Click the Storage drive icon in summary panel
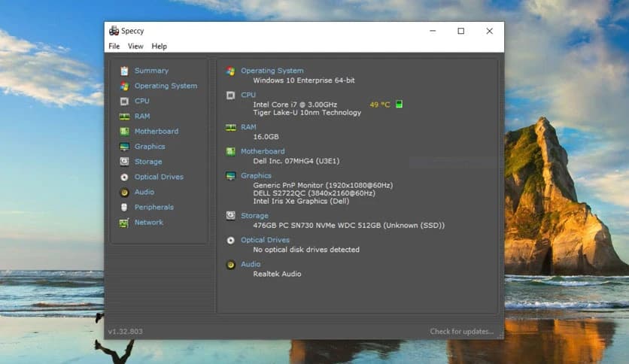This screenshot has width=629, height=364. click(x=231, y=216)
